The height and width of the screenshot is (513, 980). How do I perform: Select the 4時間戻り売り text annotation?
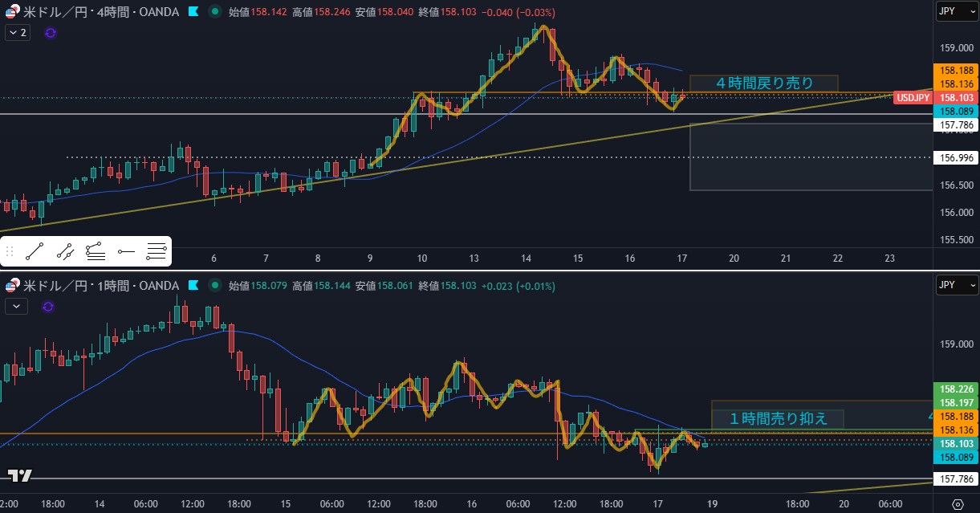pos(763,83)
